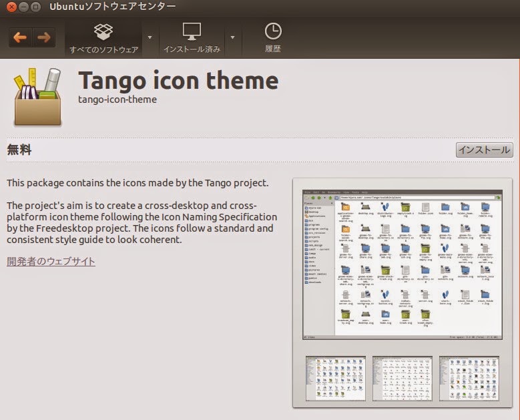Select the third small screenshot thumbnail
Screen dimensions: 520x420
(469, 379)
